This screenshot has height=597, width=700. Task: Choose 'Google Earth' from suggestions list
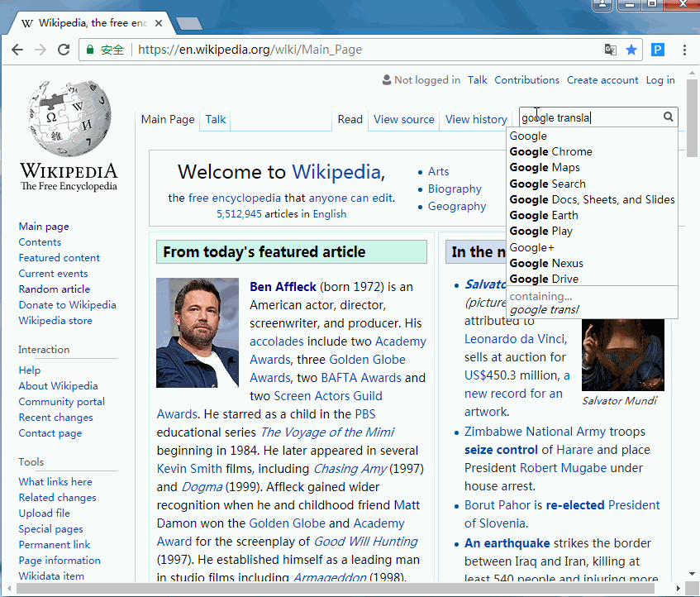tap(543, 215)
